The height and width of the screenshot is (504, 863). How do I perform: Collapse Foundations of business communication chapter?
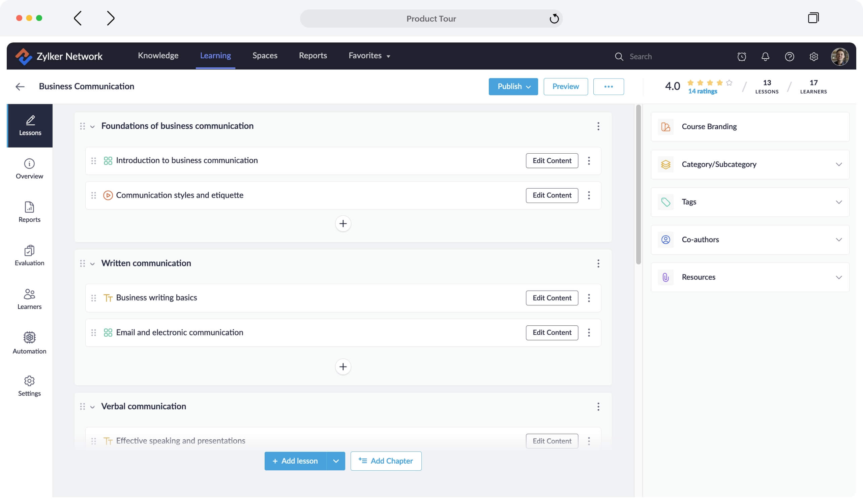tap(92, 127)
